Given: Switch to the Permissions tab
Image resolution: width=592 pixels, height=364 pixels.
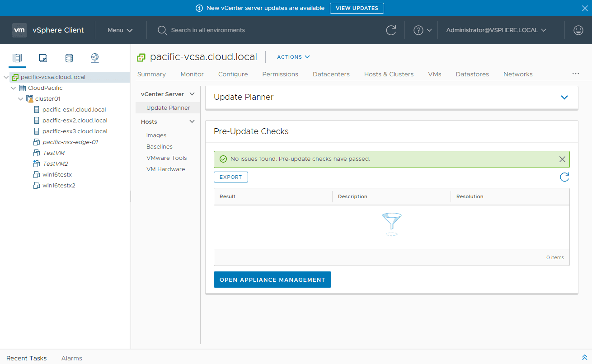Looking at the screenshot, I should [x=280, y=74].
